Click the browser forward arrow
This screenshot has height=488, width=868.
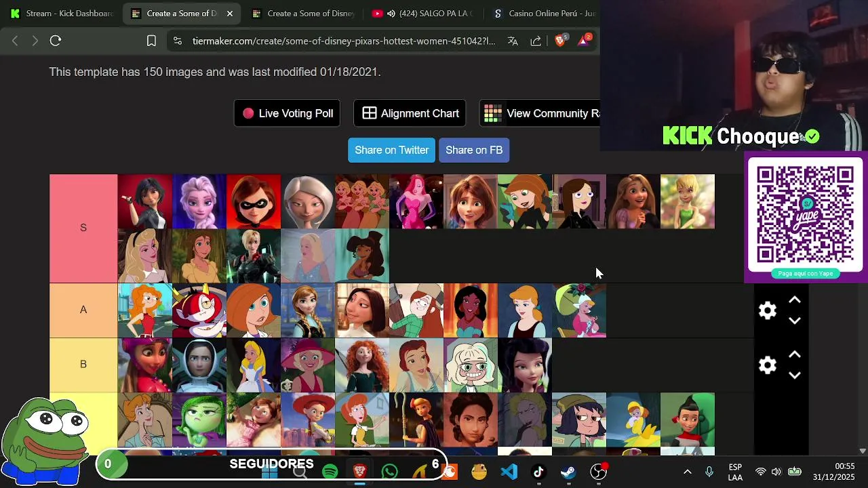pyautogui.click(x=35, y=41)
